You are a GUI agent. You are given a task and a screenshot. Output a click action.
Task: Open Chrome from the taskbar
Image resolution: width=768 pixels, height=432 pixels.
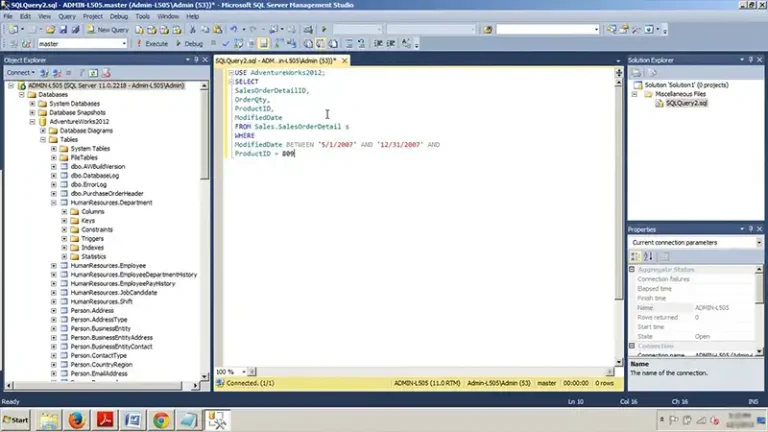161,420
